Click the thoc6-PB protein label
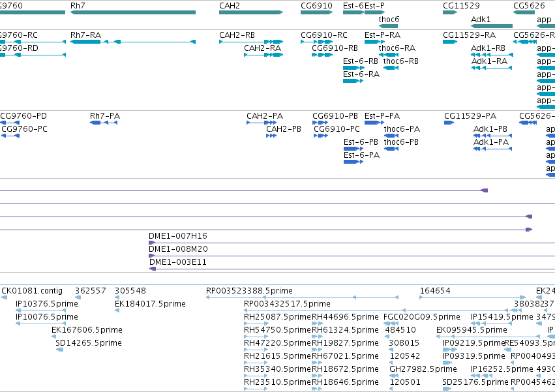 pyautogui.click(x=401, y=142)
